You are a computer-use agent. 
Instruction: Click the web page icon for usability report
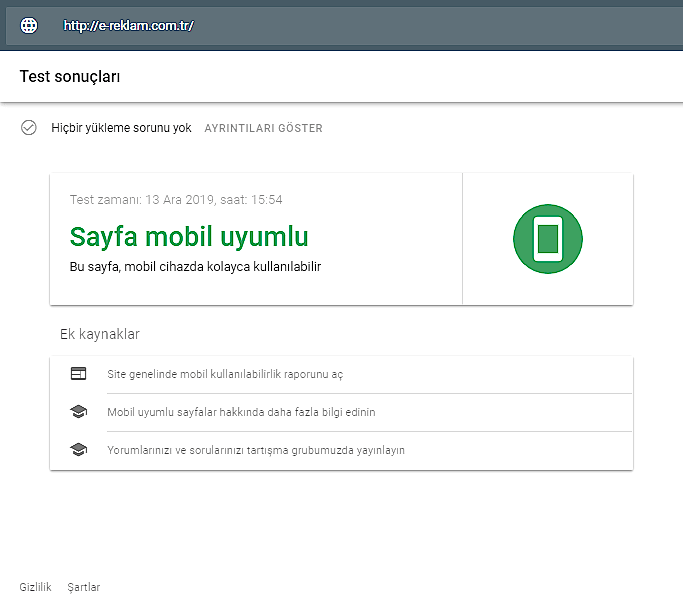coord(78,374)
